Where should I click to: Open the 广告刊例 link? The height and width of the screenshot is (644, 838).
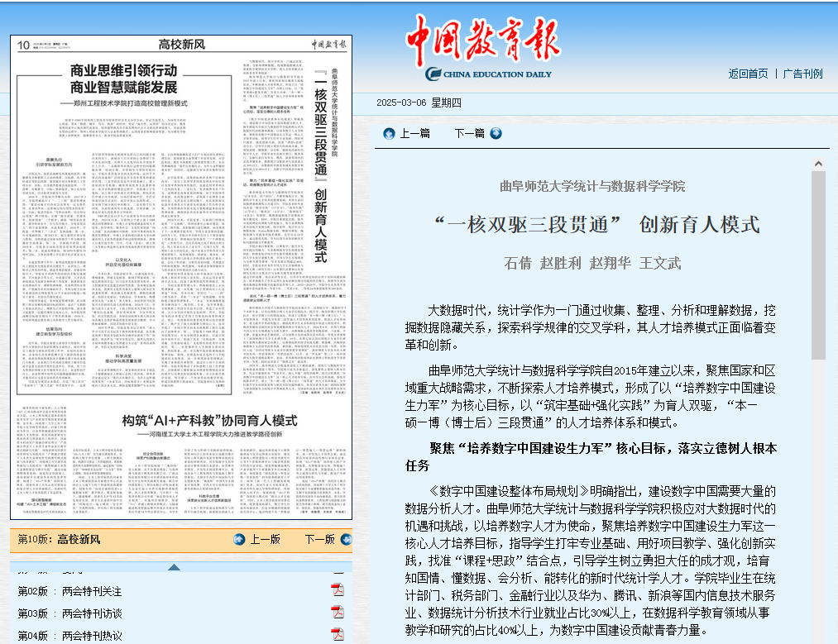pyautogui.click(x=802, y=74)
